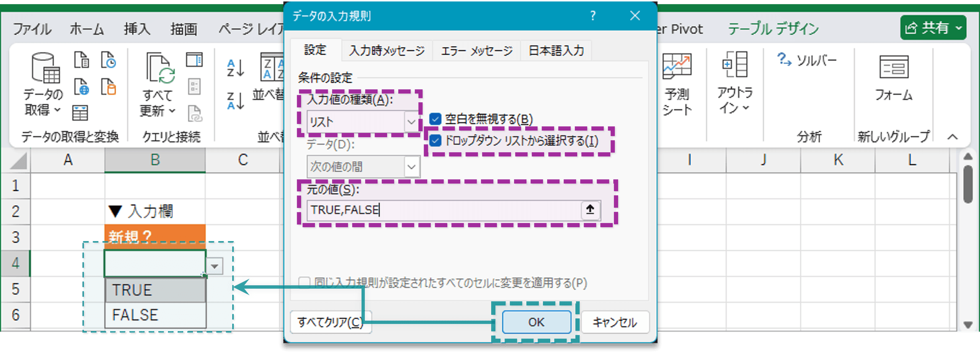Check the 同じ入力規則が設定された… checkbox
Screen dimensions: 980x353
coord(304,283)
